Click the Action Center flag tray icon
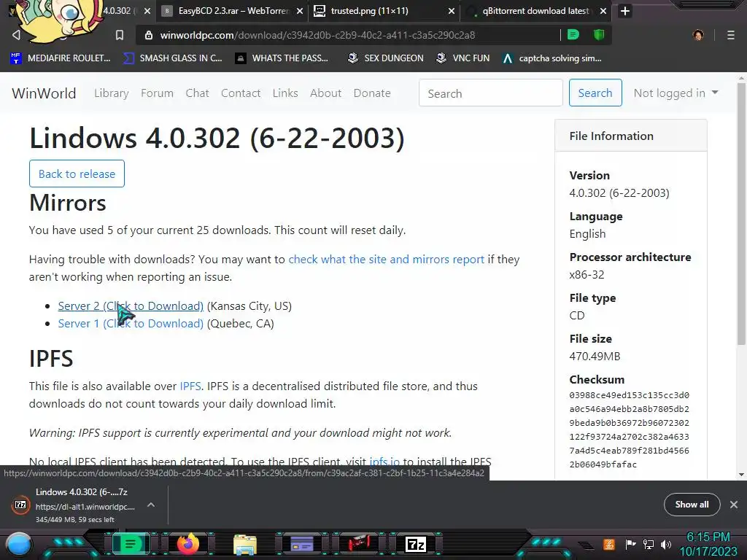Viewport: 747px width, 560px height. pos(631,544)
